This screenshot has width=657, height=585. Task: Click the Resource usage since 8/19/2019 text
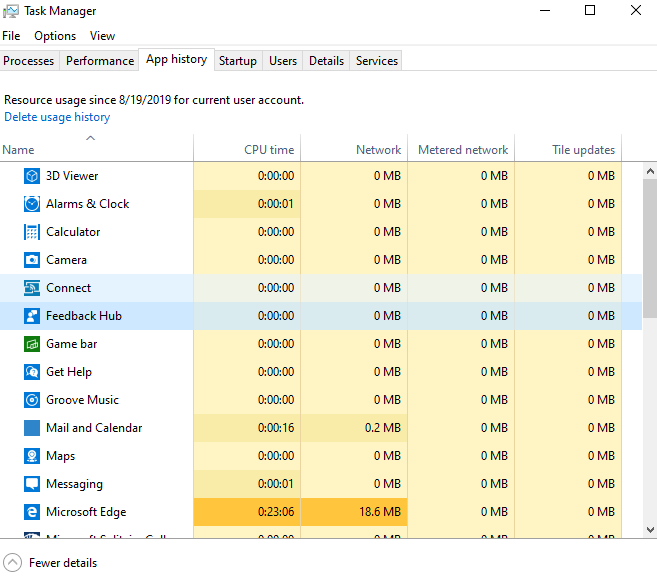click(154, 100)
